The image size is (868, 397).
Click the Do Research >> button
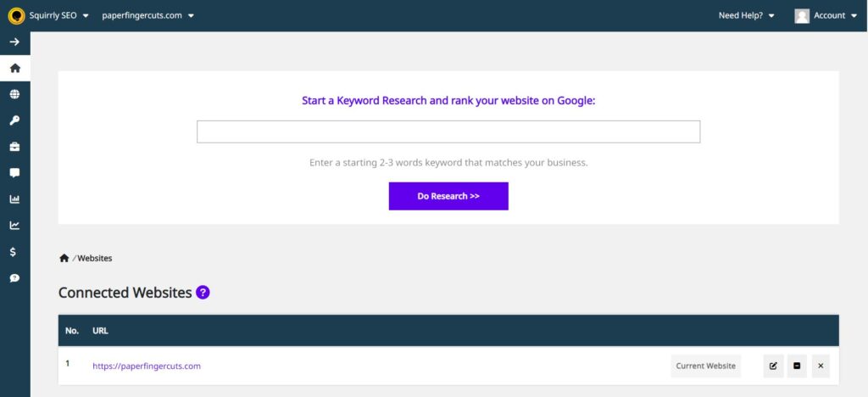[448, 196]
